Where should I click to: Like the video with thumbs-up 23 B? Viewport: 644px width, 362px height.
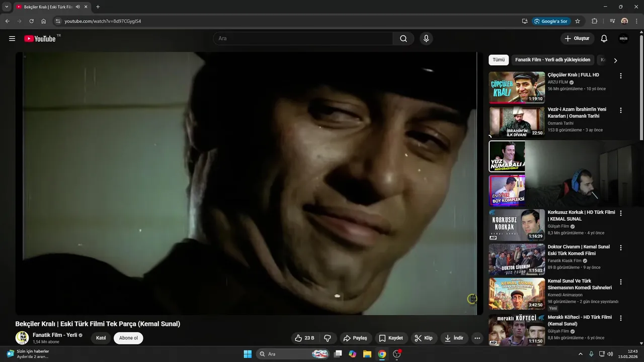pos(305,338)
